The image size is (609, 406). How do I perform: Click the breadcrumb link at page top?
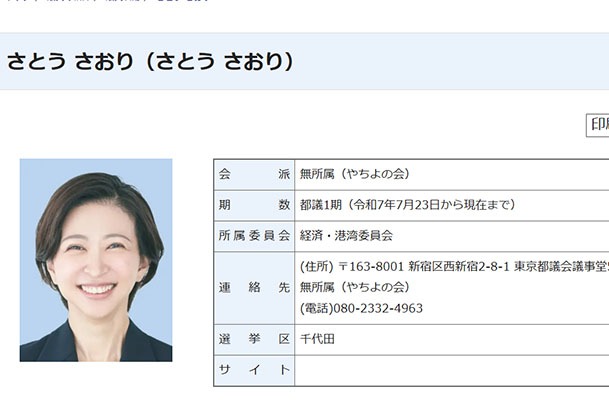tap(120, 2)
